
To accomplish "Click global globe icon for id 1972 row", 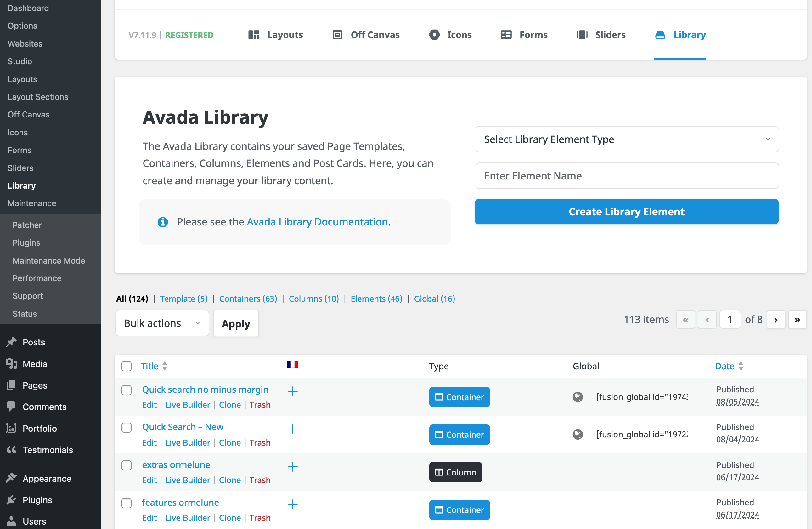I will click(578, 435).
